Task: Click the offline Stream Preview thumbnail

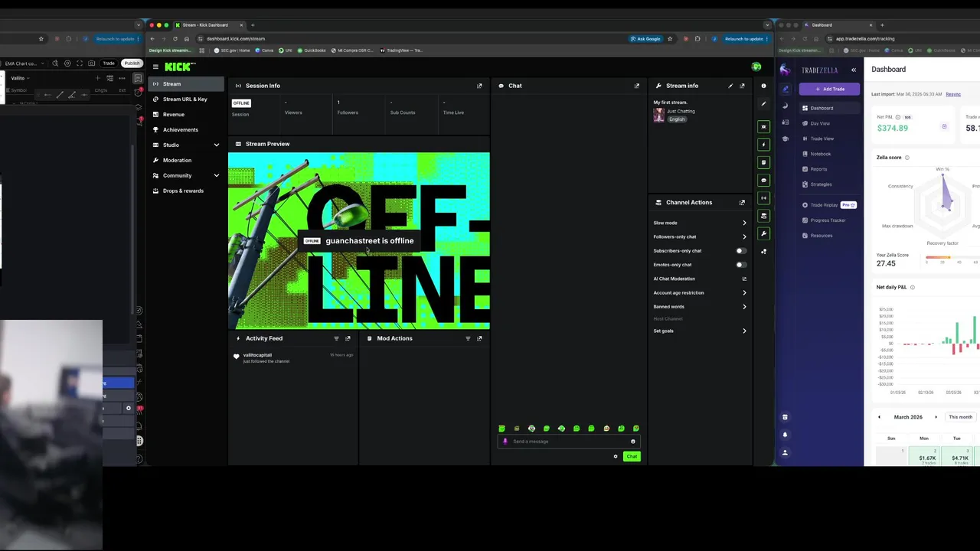Action: (x=359, y=241)
